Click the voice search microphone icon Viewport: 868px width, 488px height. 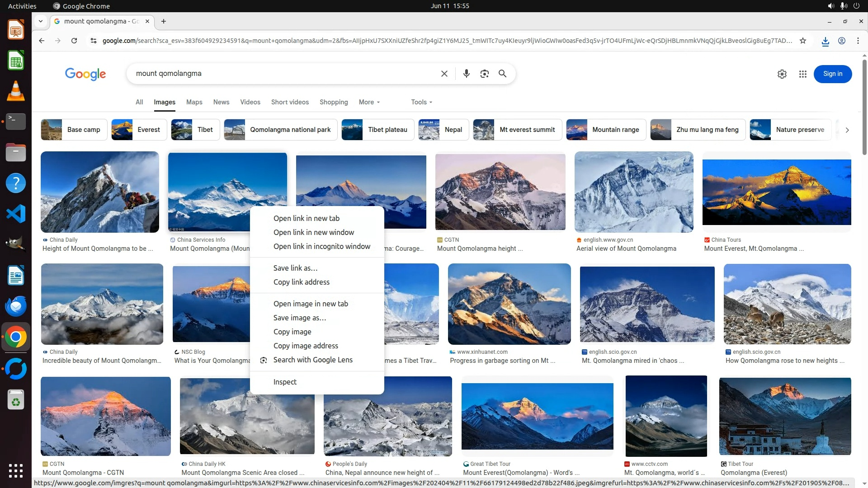(x=466, y=74)
